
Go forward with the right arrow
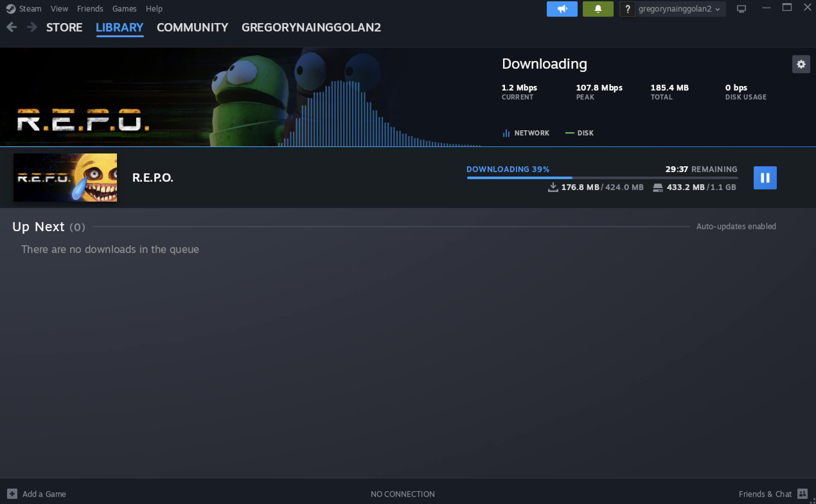click(x=32, y=27)
